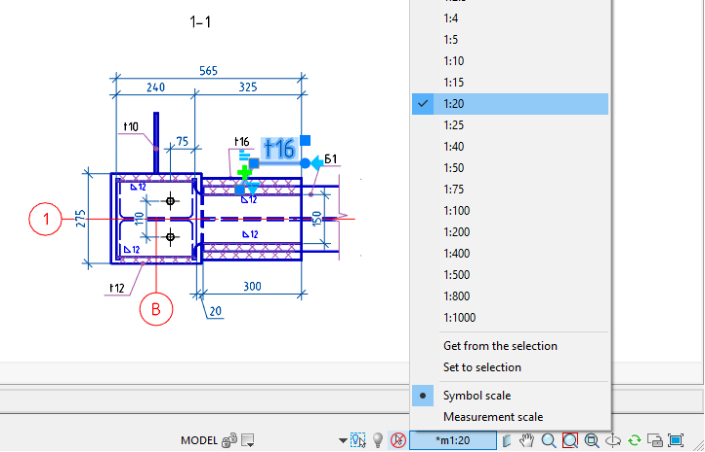This screenshot has width=705, height=452.
Task: Click the round blue grip on the leader
Action: pos(305,163)
